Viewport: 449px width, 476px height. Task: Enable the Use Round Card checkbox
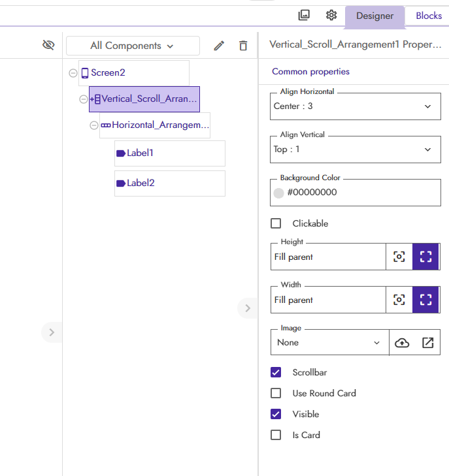276,393
